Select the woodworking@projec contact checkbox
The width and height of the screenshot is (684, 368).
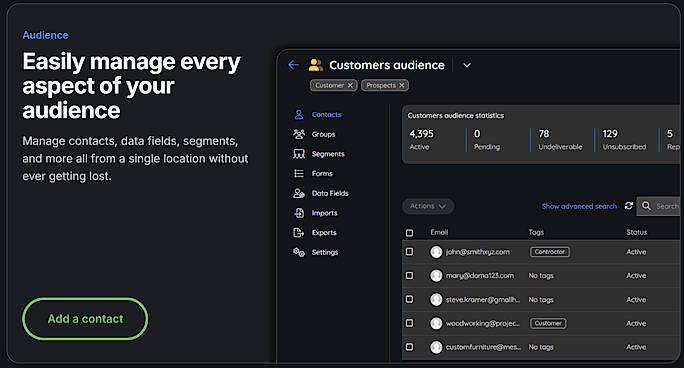(x=409, y=323)
